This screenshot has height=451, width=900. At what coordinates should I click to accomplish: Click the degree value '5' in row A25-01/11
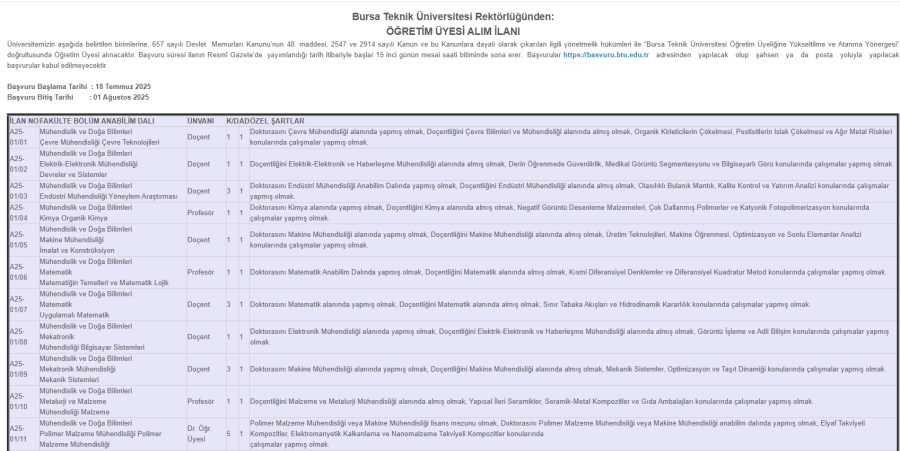(x=228, y=434)
